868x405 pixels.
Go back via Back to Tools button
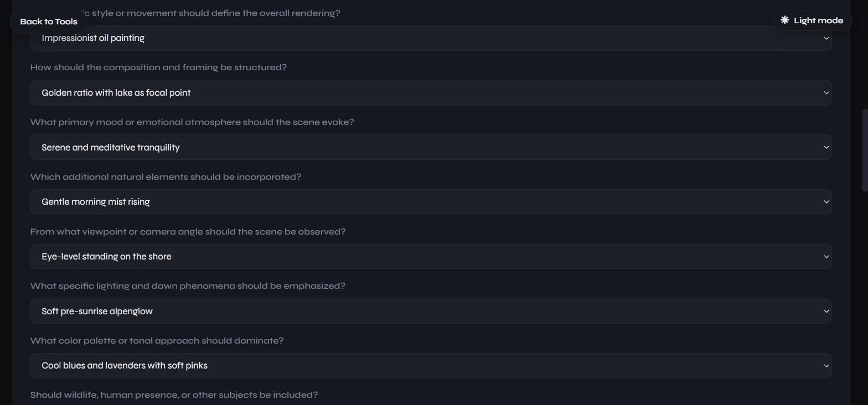coord(49,22)
